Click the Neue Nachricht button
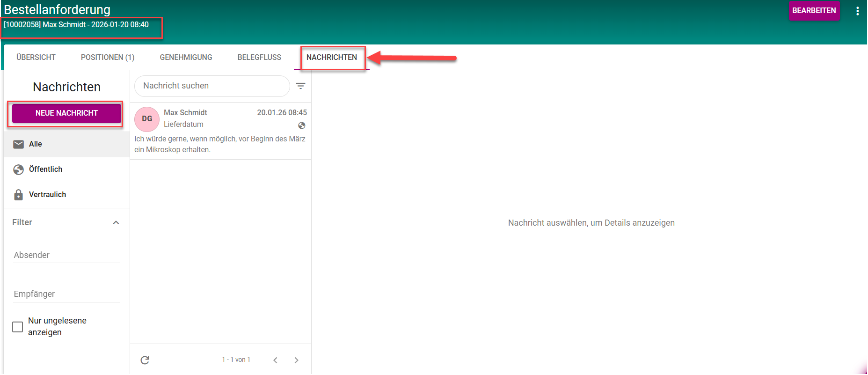Image resolution: width=868 pixels, height=375 pixels. point(66,113)
